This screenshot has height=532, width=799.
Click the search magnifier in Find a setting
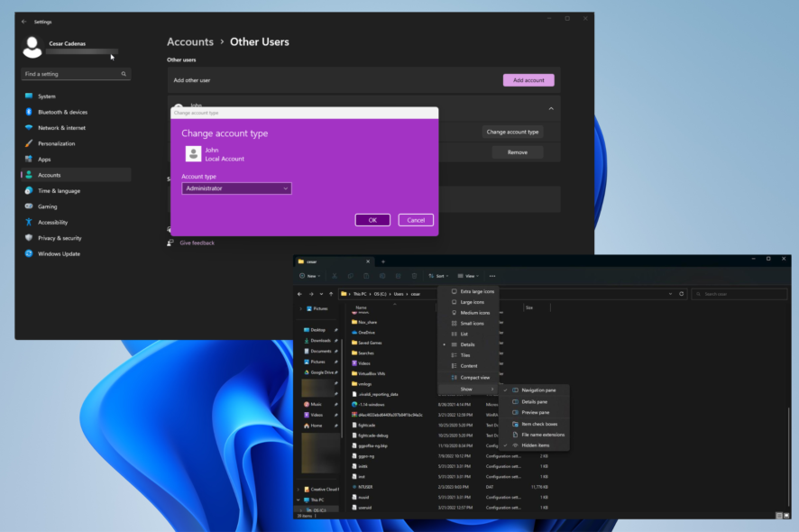coord(124,74)
